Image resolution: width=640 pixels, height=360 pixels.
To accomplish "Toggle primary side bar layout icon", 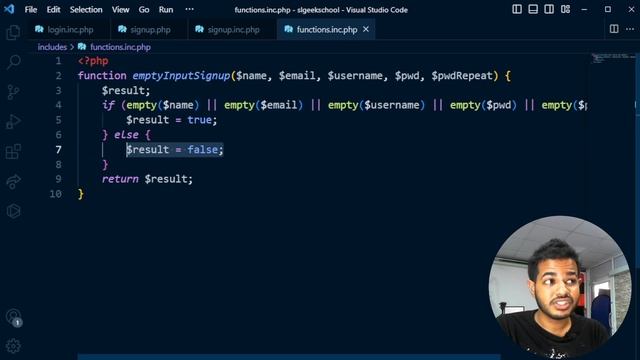I will click(x=517, y=9).
